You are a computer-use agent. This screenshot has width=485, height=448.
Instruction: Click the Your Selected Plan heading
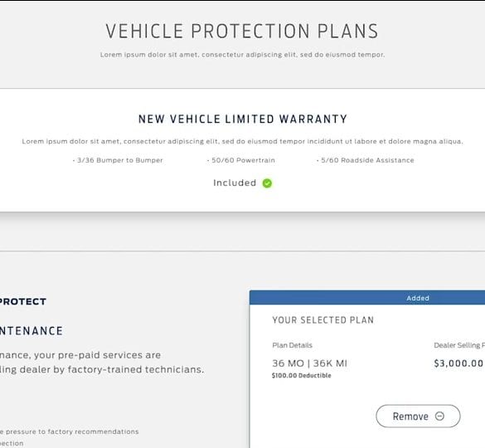tap(323, 320)
